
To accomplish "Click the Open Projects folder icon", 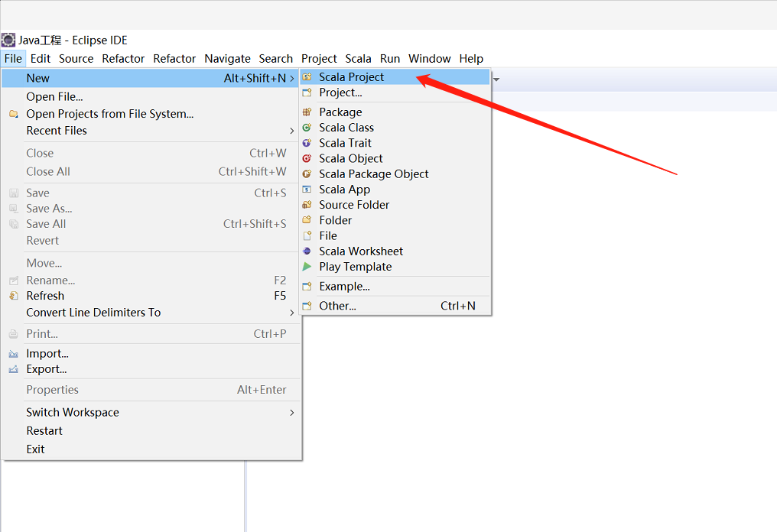I will (x=14, y=114).
